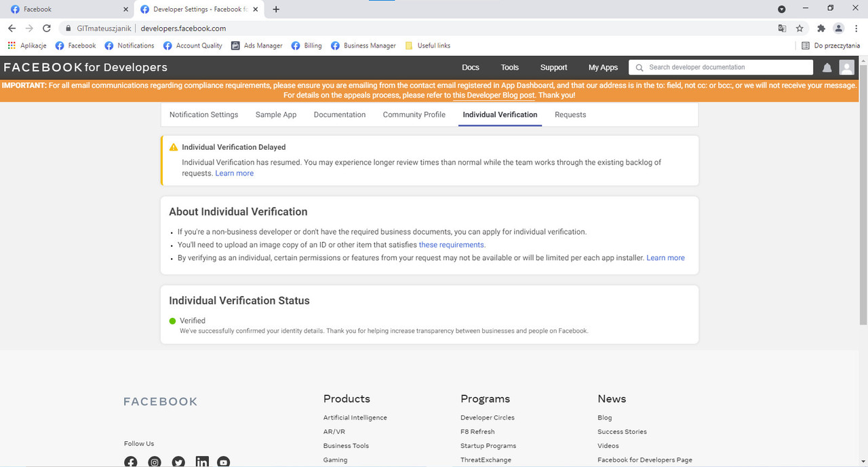The height and width of the screenshot is (467, 868).
Task: Open Facebook for Developers Page link
Action: 645,460
